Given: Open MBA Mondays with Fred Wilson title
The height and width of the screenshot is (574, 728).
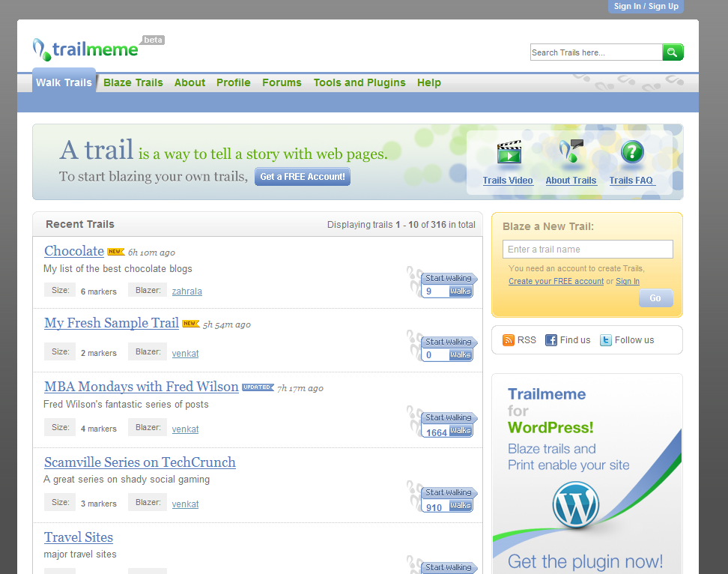Looking at the screenshot, I should [x=142, y=387].
